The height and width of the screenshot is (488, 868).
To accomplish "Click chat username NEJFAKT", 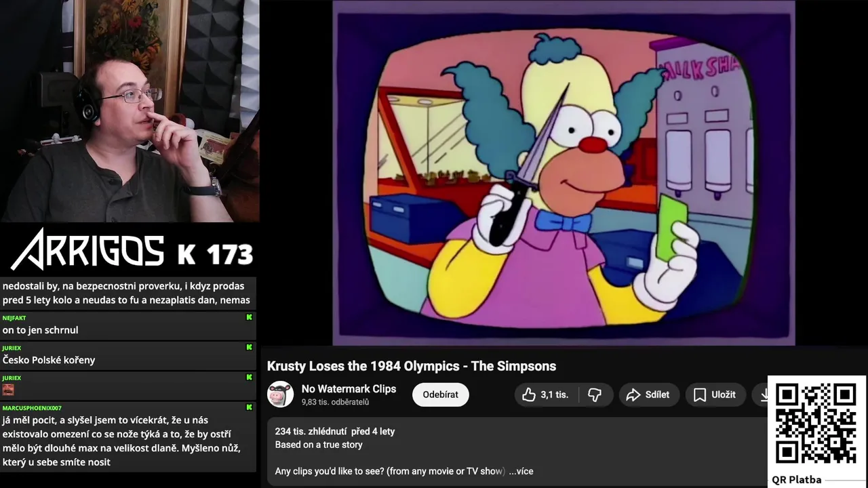I will [14, 317].
